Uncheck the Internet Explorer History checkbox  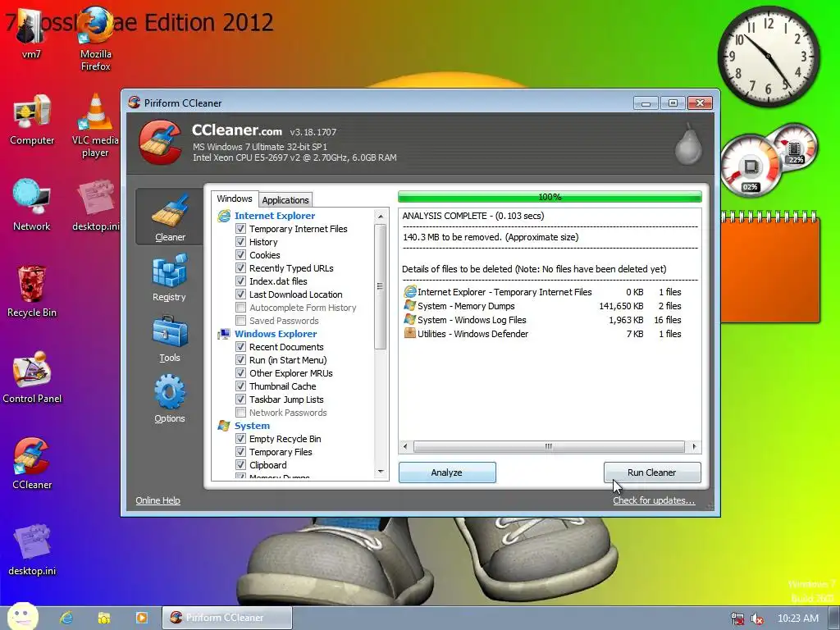coord(240,242)
